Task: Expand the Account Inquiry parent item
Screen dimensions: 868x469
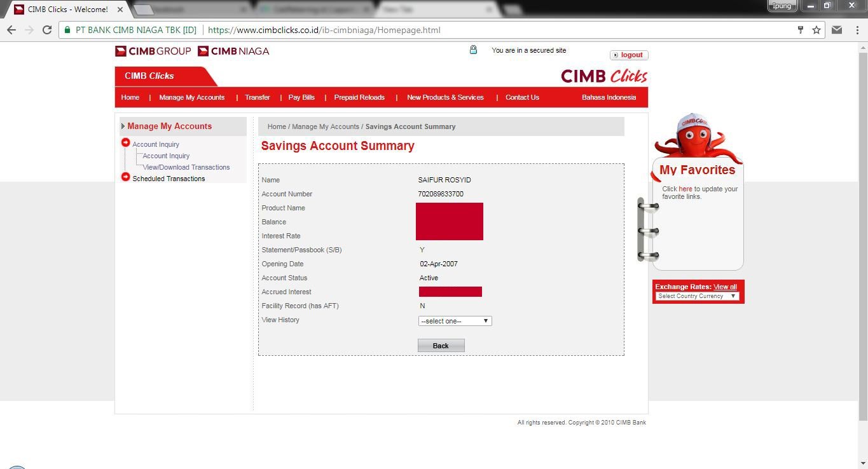Action: coord(156,144)
